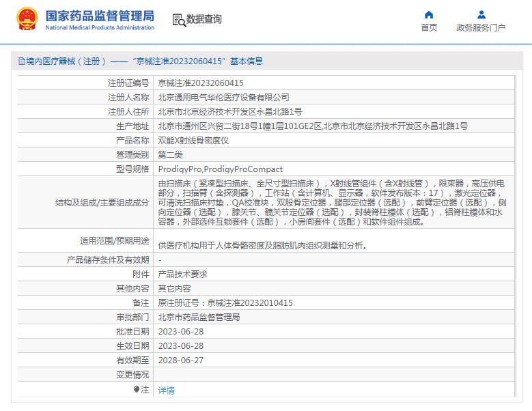Click the 其他内容 row label
The image size is (532, 411).
(132, 289)
